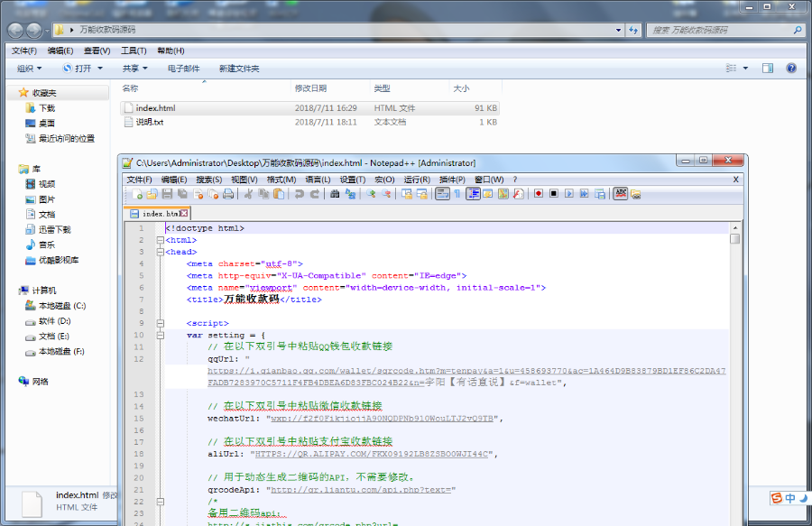Open the 语言(L) menu in Notepad++
The image size is (812, 526).
(x=318, y=180)
